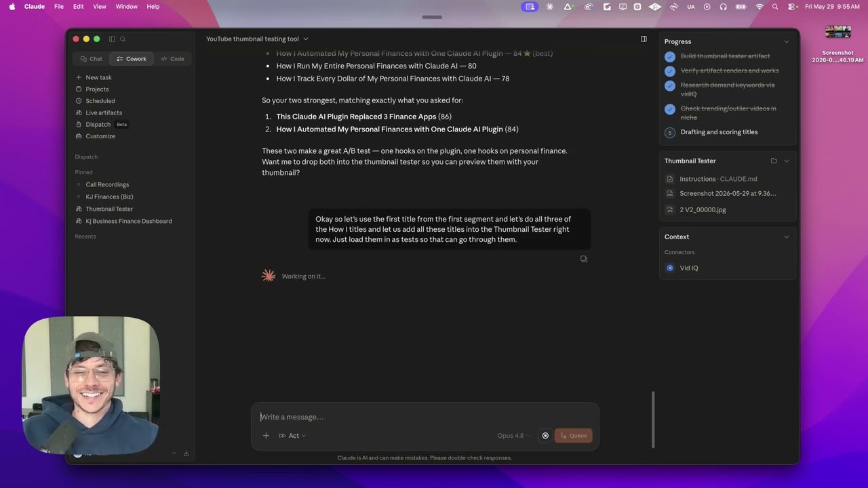Viewport: 868px width, 488px height.
Task: Open the View menu
Action: (100, 6)
